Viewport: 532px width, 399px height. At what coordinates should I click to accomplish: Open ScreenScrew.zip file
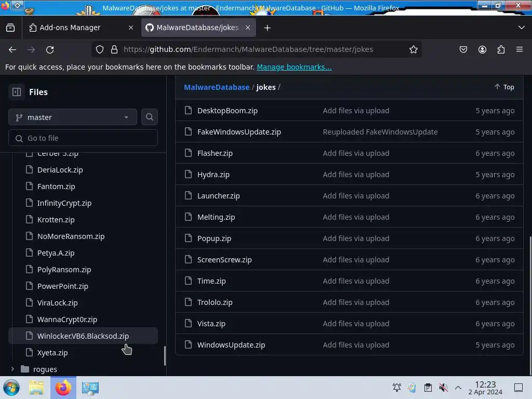tap(224, 260)
